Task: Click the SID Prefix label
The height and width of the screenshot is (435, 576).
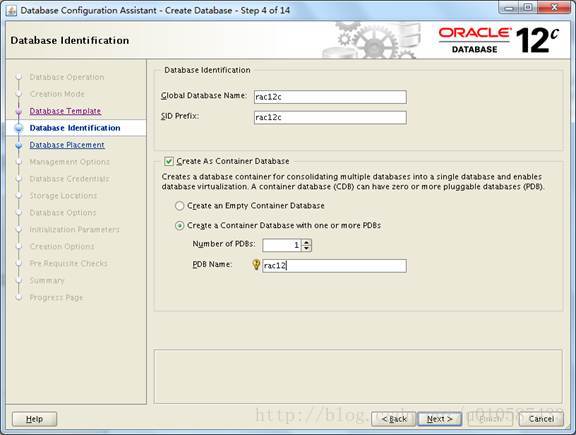Action: coord(180,116)
